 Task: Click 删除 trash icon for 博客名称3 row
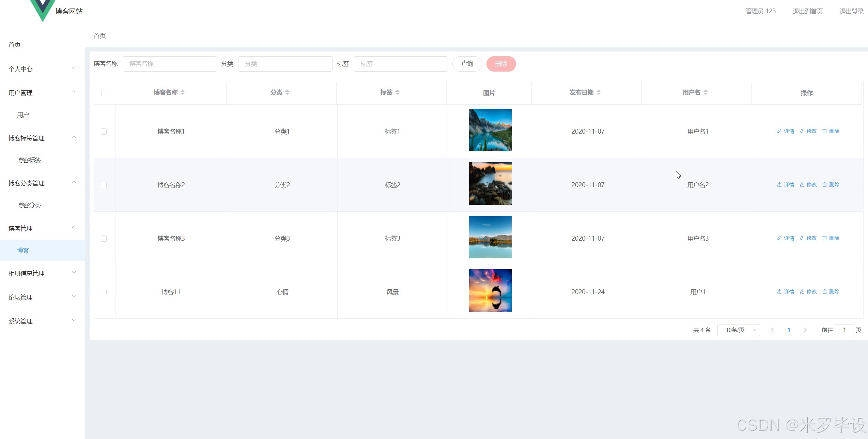coord(824,238)
